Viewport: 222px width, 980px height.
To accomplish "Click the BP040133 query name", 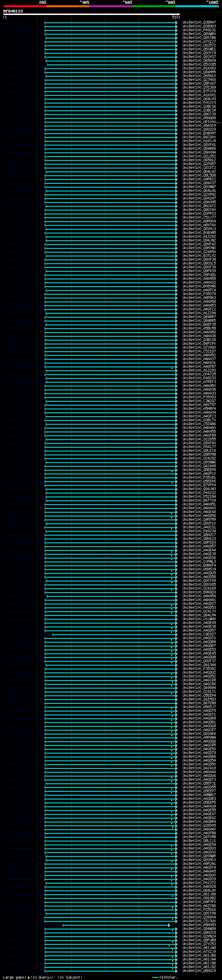I will pyautogui.click(x=13, y=11).
